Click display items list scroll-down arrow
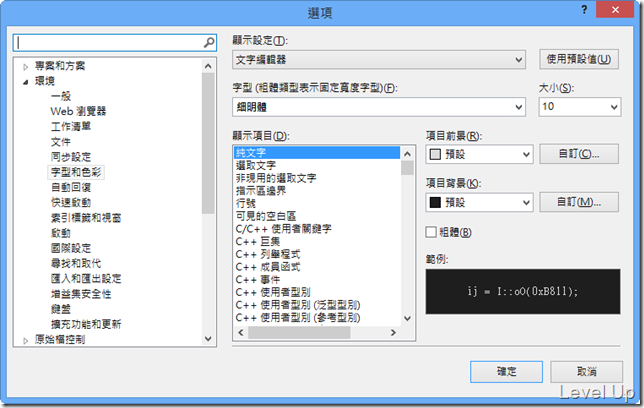The image size is (644, 408). pyautogui.click(x=407, y=318)
